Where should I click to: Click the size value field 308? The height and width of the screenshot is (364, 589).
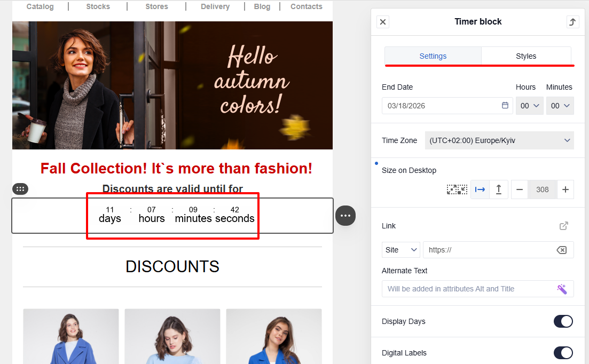point(543,189)
